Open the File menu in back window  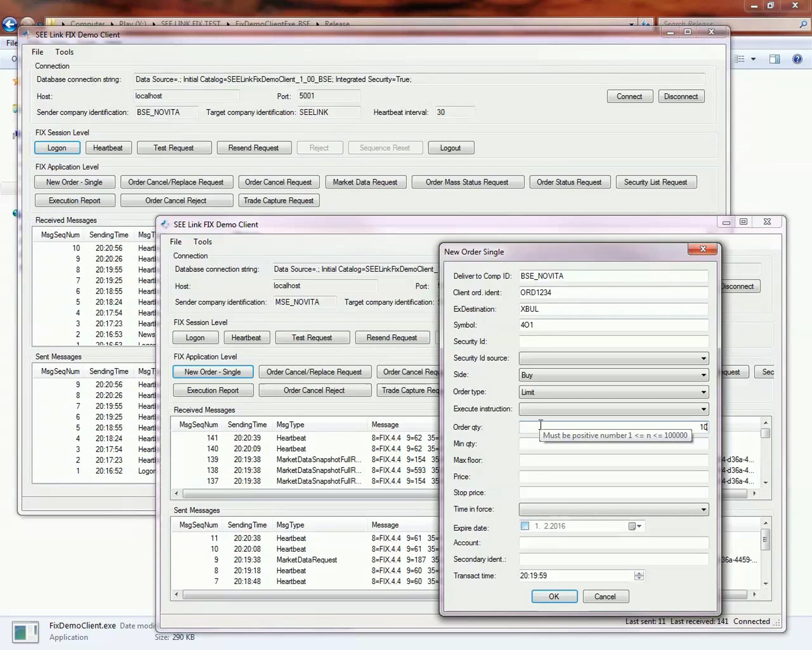[x=37, y=52]
